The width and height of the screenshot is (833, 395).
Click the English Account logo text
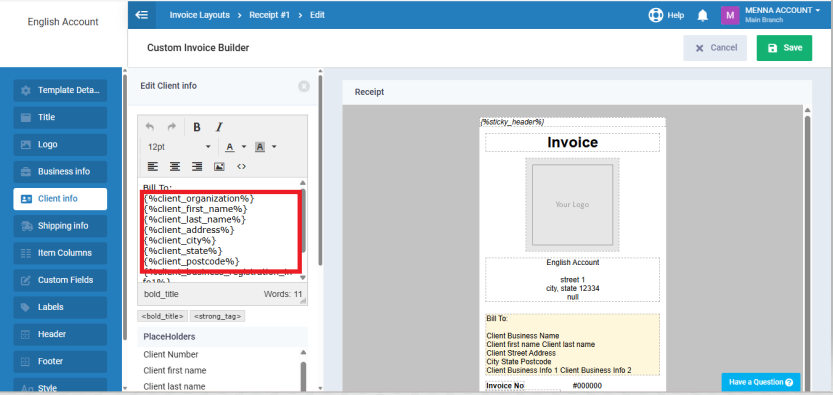(63, 22)
